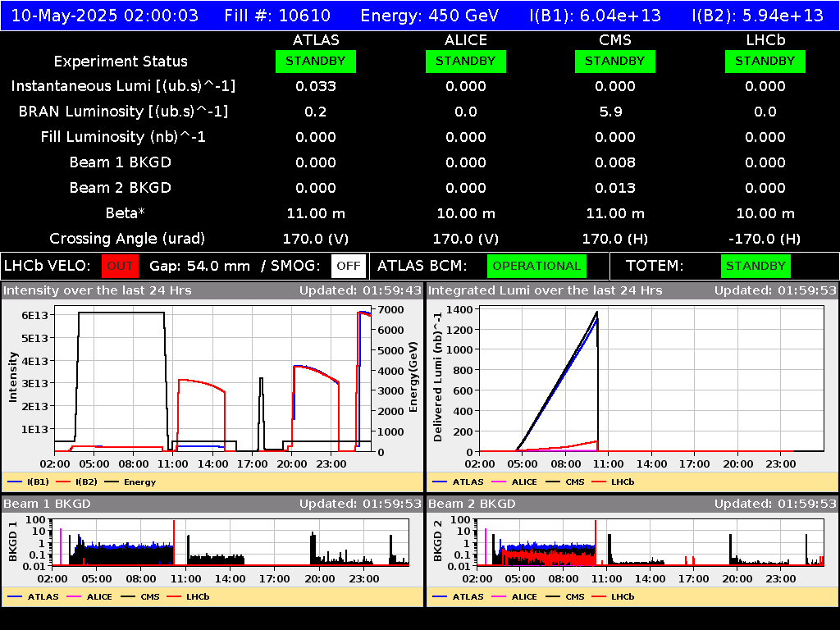The image size is (840, 630).
Task: Select the date and time 10-May-2025 02:00:03
Action: point(105,16)
